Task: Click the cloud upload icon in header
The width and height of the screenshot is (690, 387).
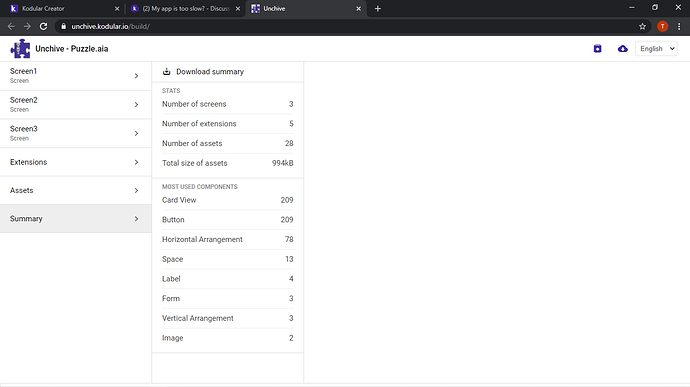Action: (622, 48)
